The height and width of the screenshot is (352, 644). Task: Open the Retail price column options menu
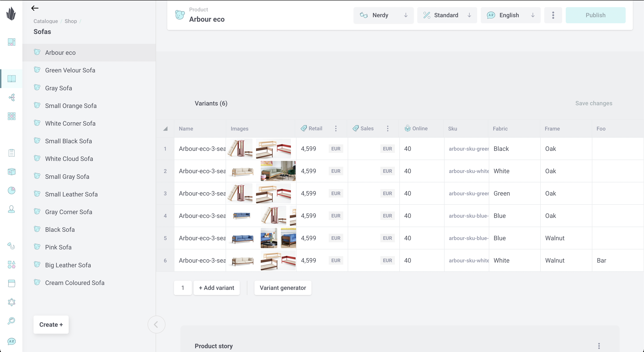point(336,129)
